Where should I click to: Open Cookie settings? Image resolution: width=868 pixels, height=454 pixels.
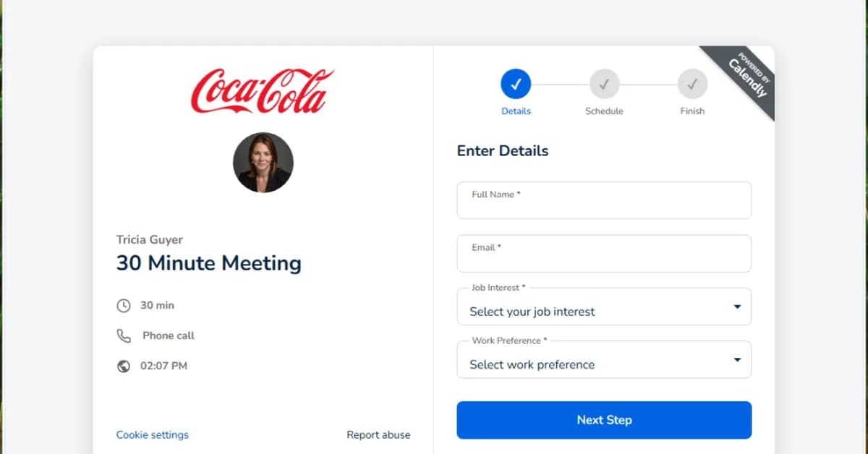[x=152, y=434]
